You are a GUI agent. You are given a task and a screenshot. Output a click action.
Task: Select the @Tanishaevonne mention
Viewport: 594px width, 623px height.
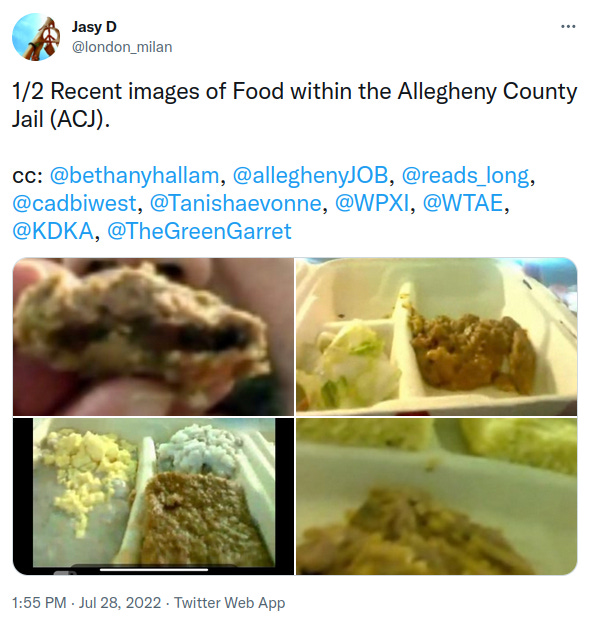click(x=236, y=203)
